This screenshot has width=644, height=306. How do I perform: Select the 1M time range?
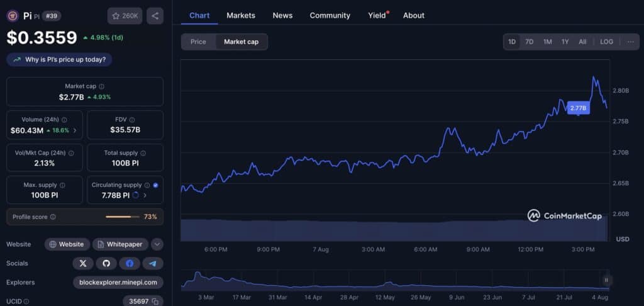[548, 42]
